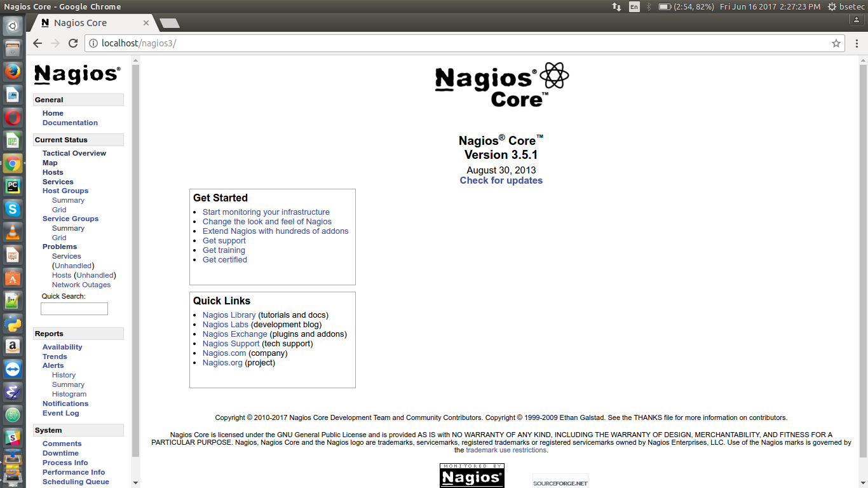Open the En keyboard language indicator
The image size is (868, 488).
pos(634,6)
